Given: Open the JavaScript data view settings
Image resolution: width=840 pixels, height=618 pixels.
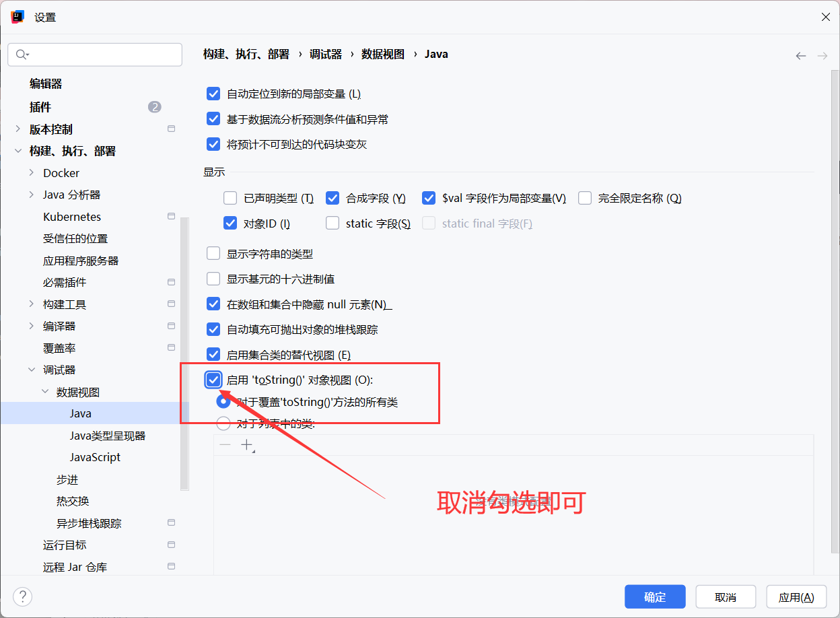Looking at the screenshot, I should click(95, 457).
